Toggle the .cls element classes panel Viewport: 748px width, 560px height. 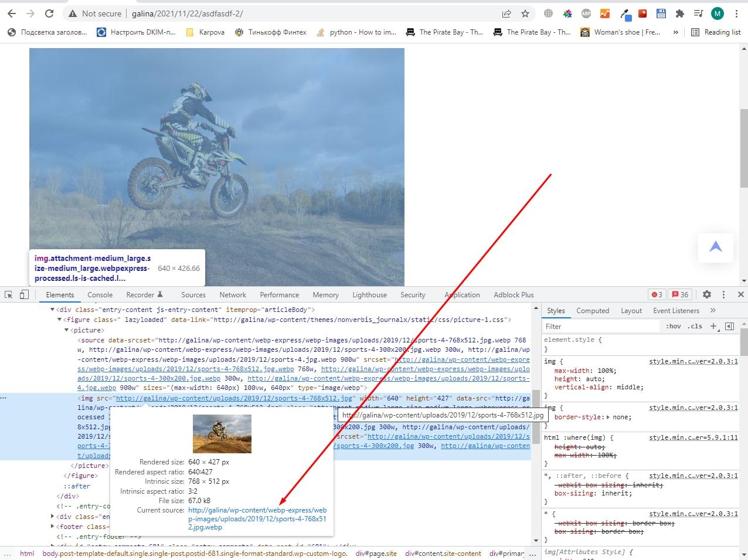695,326
